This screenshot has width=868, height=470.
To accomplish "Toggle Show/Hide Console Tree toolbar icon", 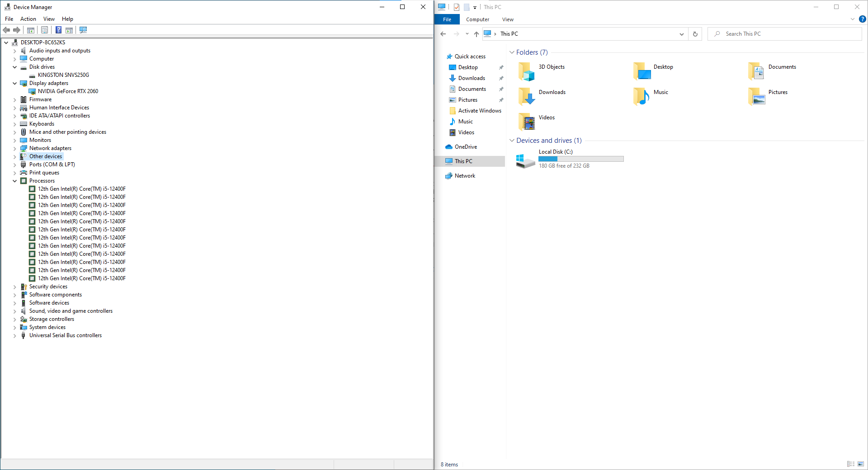I will 31,30.
